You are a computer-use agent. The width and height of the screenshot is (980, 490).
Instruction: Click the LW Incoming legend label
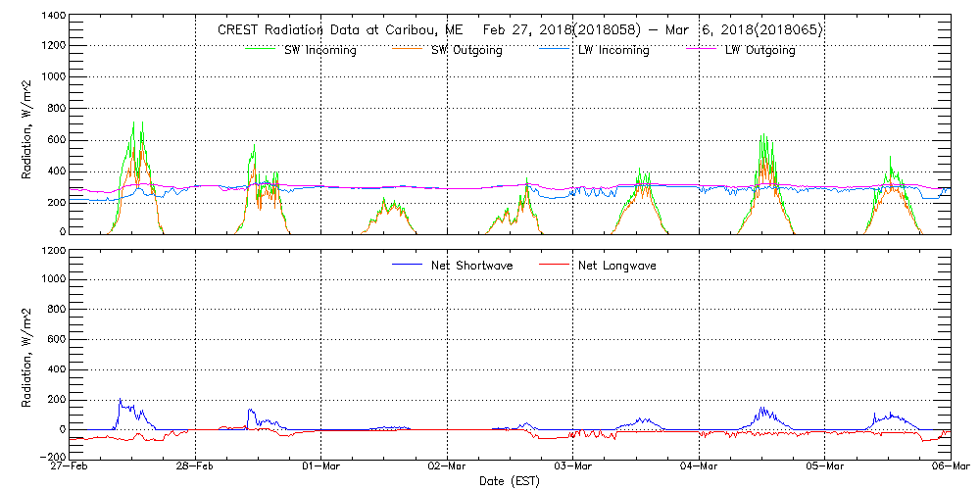[613, 51]
